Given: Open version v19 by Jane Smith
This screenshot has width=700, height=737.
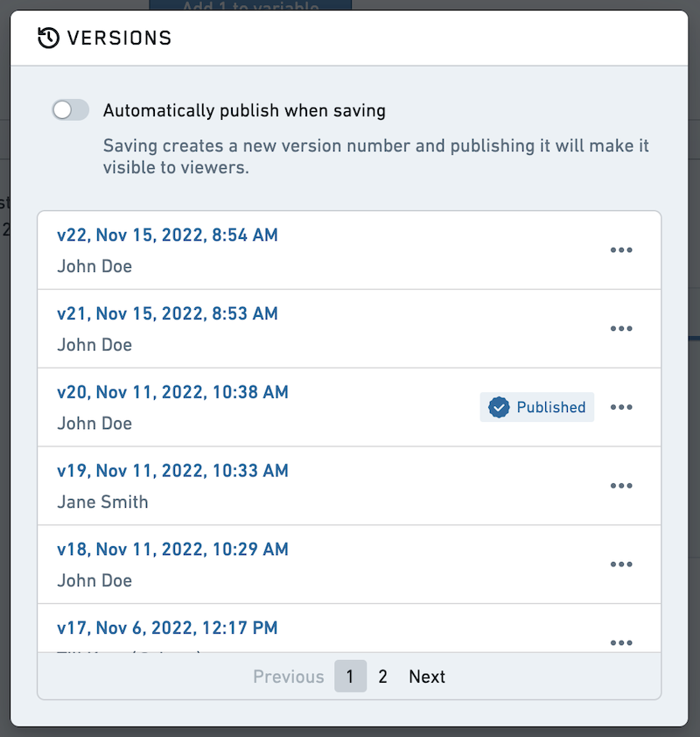Looking at the screenshot, I should pos(172,471).
